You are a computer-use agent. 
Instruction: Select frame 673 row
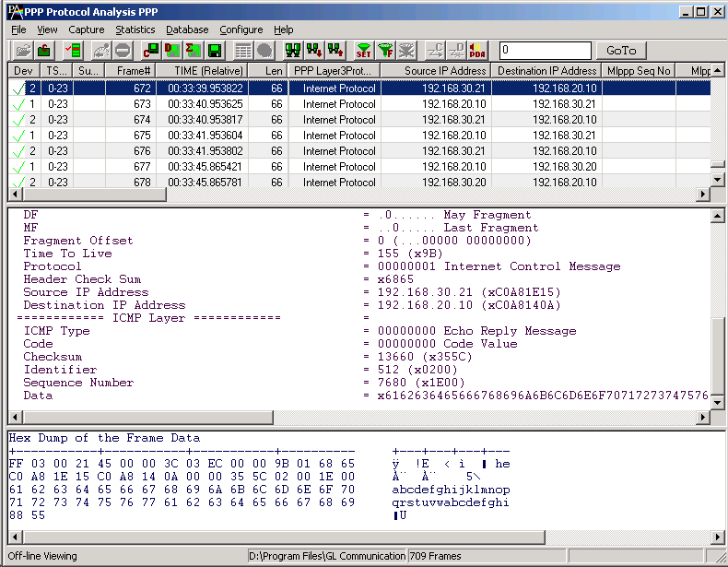point(358,104)
